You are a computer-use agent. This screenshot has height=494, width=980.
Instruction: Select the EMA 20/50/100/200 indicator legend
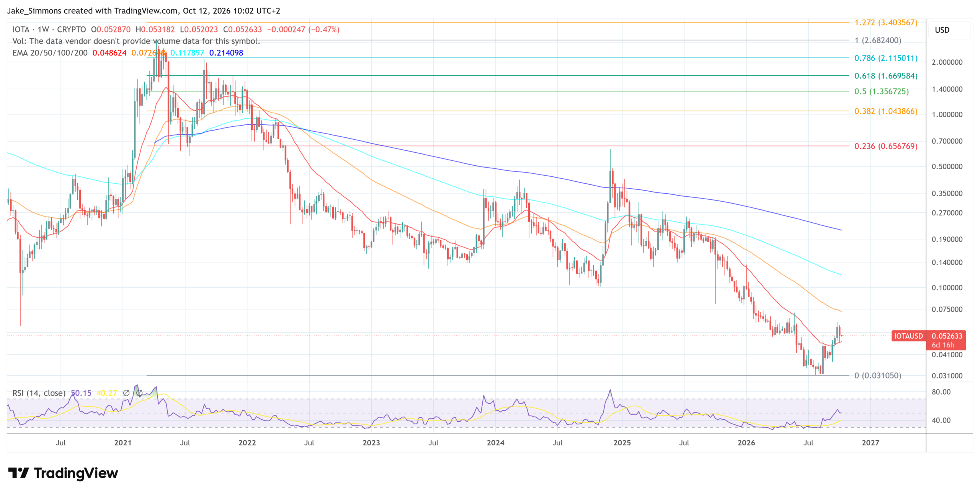point(50,53)
